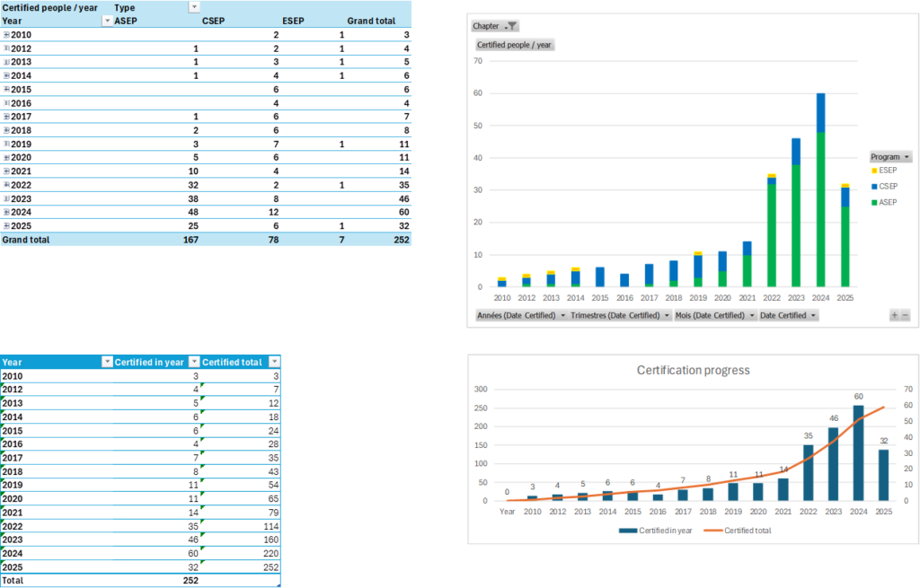
Task: Click the plus expand field button on chart
Action: 894,315
